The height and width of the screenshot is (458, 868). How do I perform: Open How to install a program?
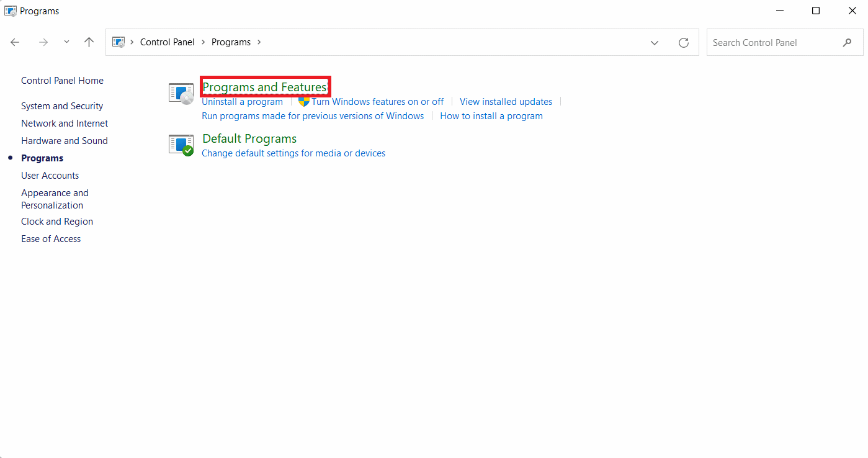[x=491, y=116]
